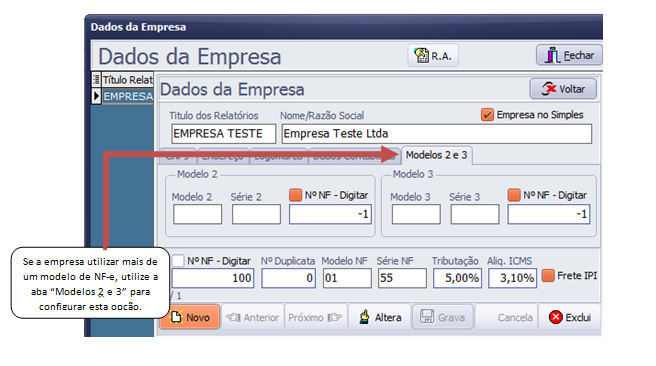The height and width of the screenshot is (366, 656).
Task: Click the Modelo 2 input field
Action: (x=197, y=214)
